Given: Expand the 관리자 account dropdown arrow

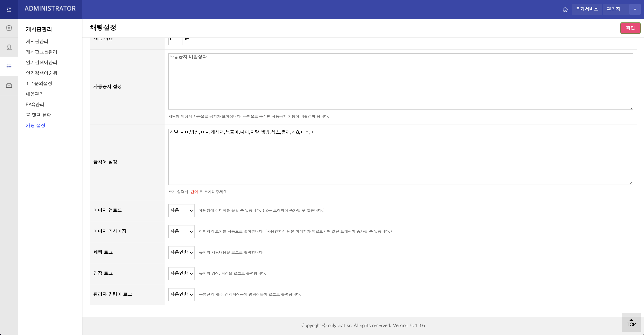Looking at the screenshot, I should pos(635,9).
